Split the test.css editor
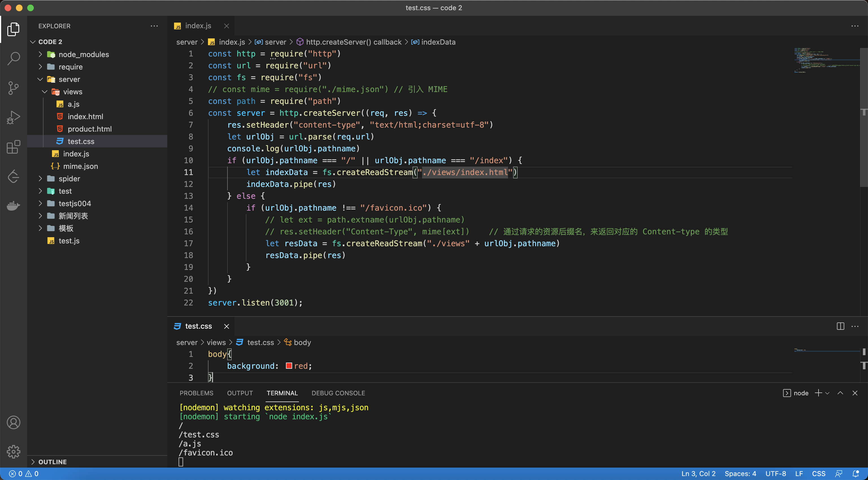 click(840, 326)
